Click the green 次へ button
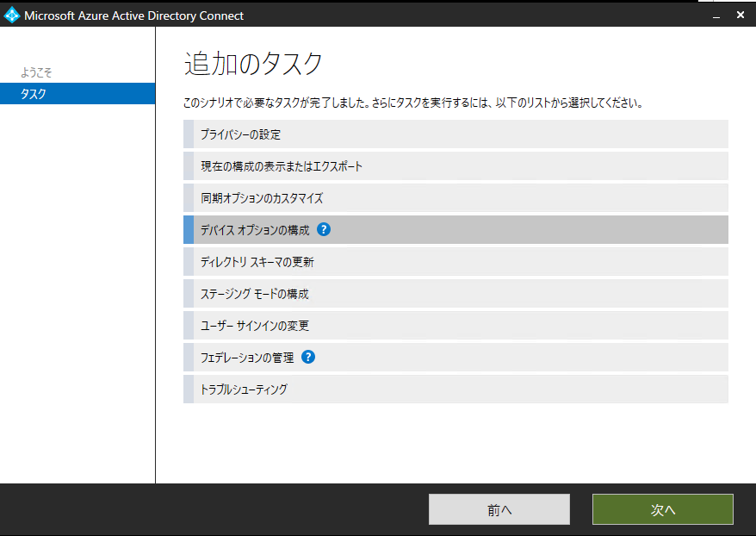This screenshot has width=756, height=536. 663,509
